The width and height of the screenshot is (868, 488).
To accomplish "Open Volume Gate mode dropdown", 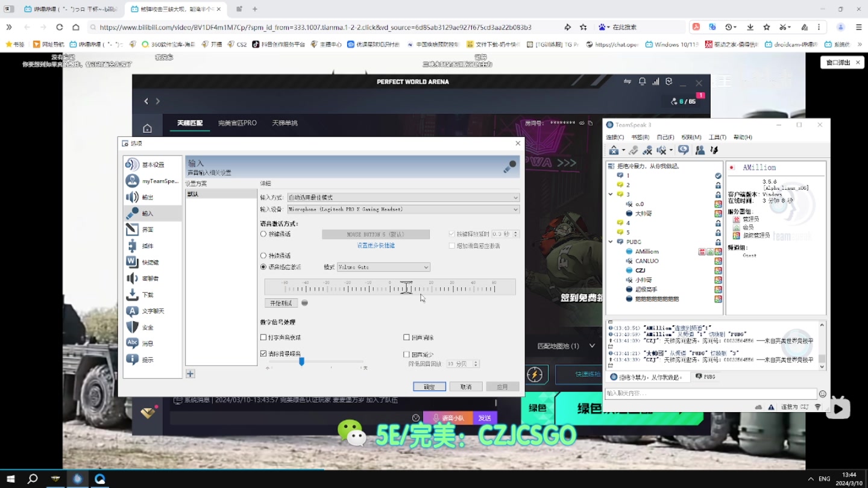I will [x=383, y=267].
